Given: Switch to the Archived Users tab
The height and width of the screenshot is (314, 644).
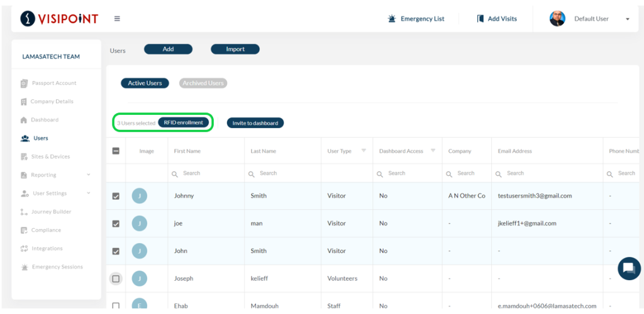Looking at the screenshot, I should click(x=203, y=84).
